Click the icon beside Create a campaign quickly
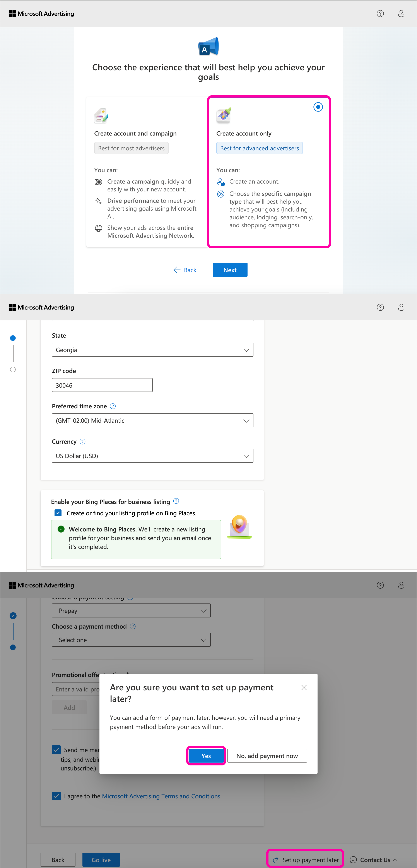This screenshot has height=868, width=417. [x=98, y=182]
